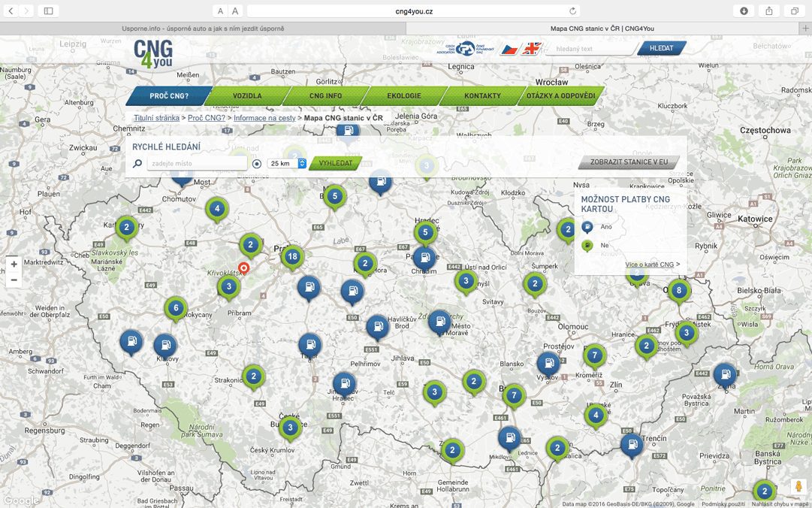Viewport: 812px width, 508px height.
Task: Open the 25 km radius dropdown
Action: coord(287,163)
